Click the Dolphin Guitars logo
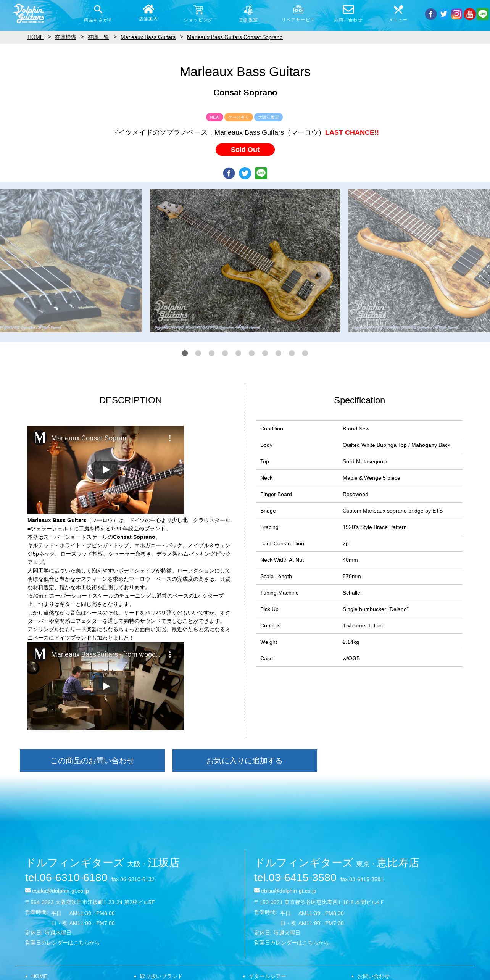The height and width of the screenshot is (980, 490). [29, 14]
